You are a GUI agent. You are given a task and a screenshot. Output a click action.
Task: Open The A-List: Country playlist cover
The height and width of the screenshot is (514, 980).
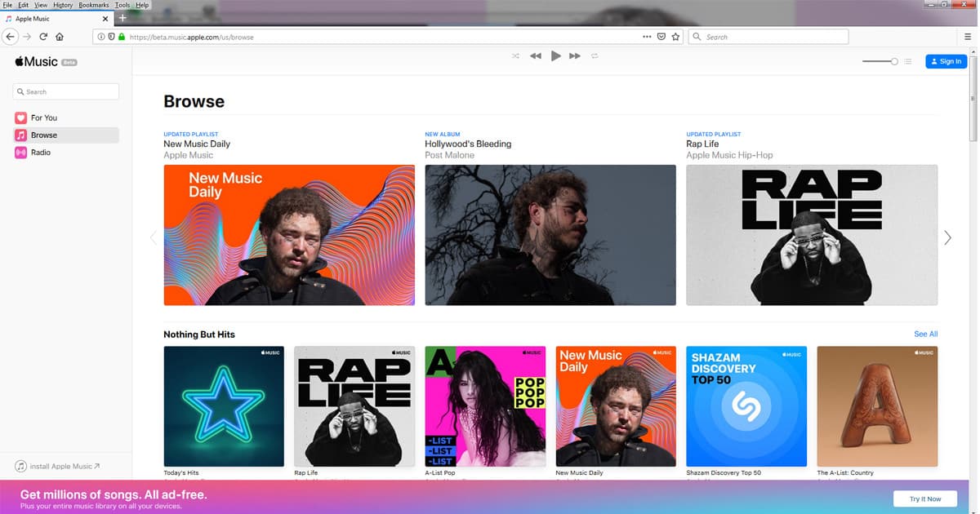point(877,406)
